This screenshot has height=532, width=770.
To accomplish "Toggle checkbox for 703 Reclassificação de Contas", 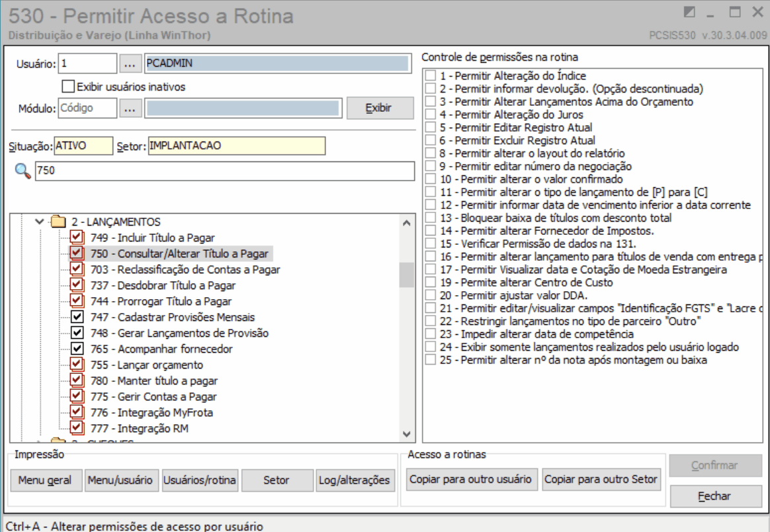I will 77,269.
